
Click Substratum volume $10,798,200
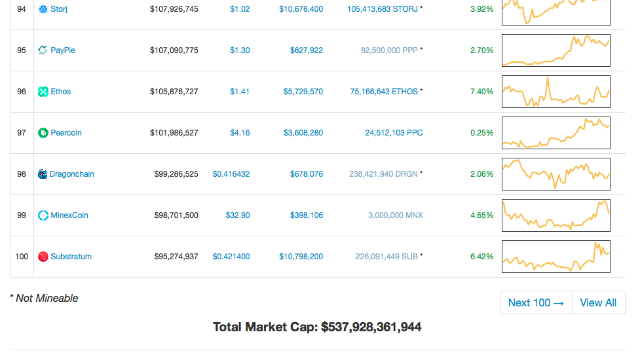pos(301,256)
